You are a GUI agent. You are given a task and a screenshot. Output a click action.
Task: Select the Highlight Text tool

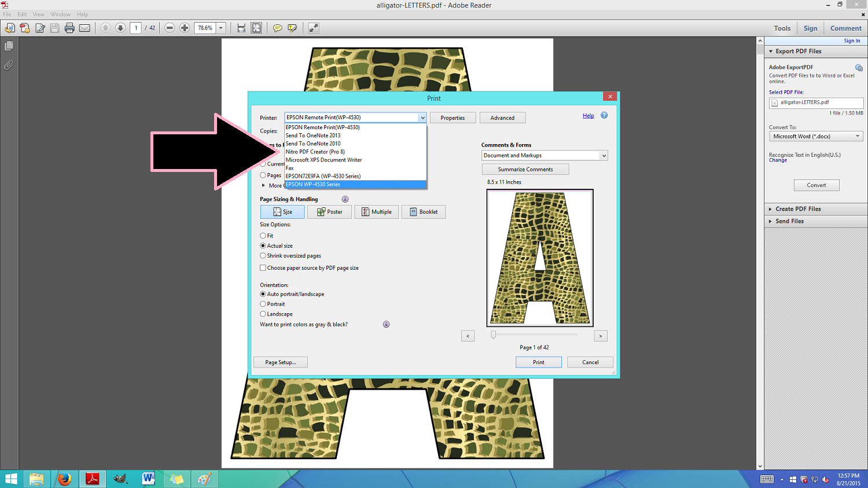[292, 28]
